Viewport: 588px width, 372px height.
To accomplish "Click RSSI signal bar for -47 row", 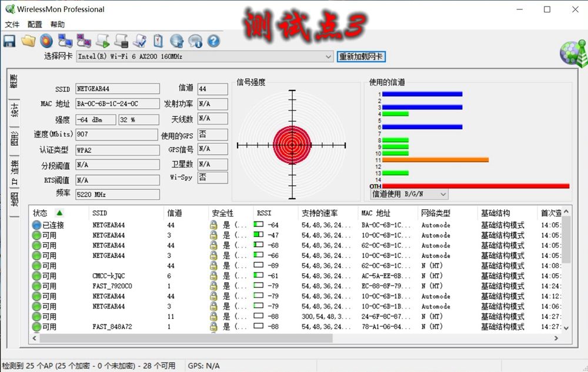I will pos(258,234).
